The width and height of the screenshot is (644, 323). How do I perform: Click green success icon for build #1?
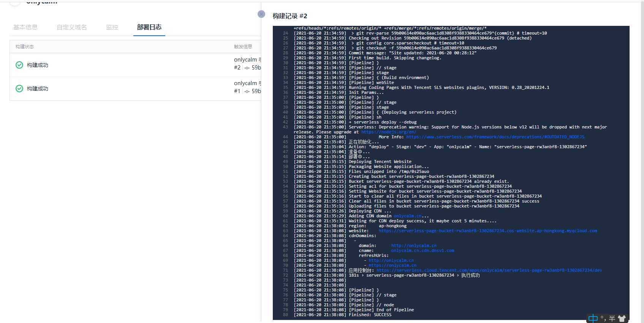point(19,89)
